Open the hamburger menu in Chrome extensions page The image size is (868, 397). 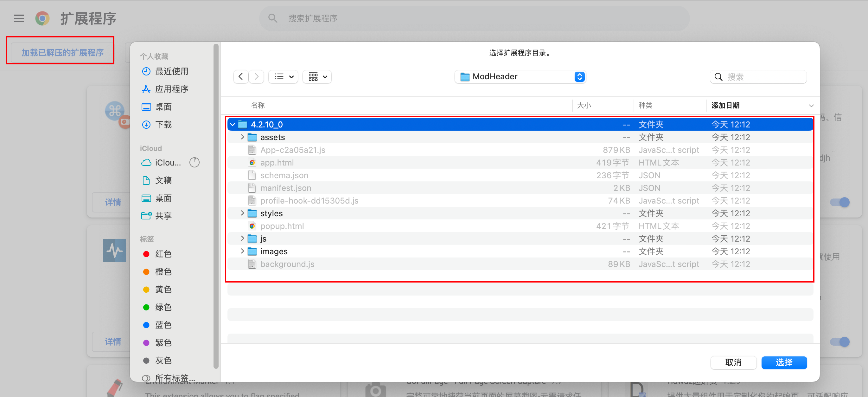pos(19,18)
